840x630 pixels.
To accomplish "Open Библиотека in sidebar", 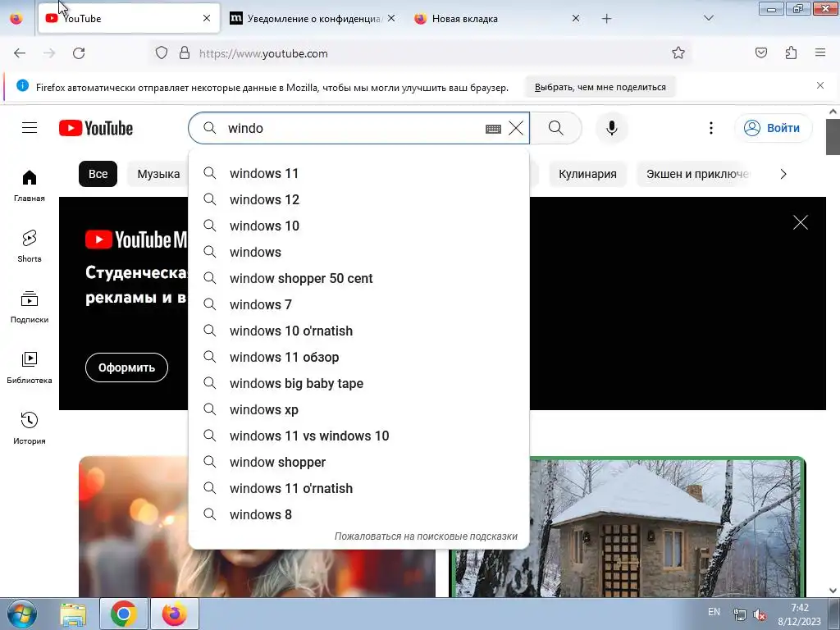I will click(x=30, y=367).
